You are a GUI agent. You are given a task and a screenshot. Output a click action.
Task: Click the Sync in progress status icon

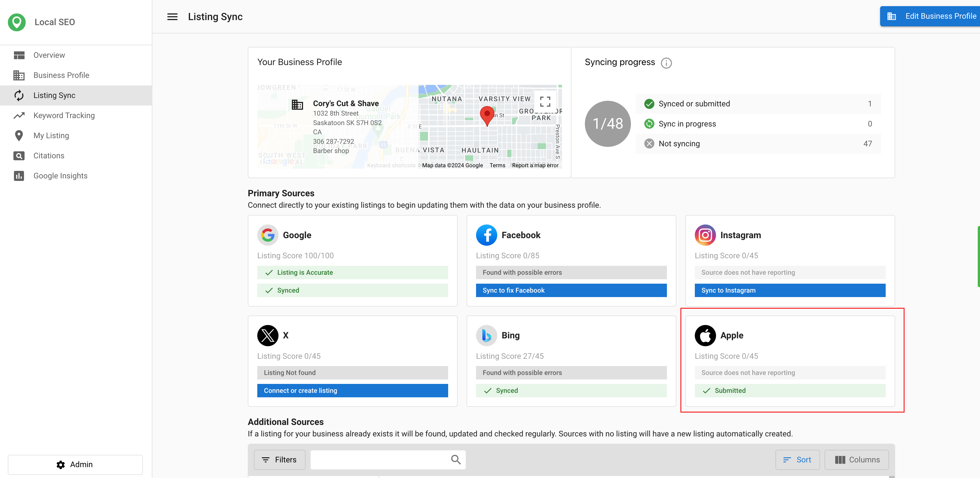click(649, 124)
